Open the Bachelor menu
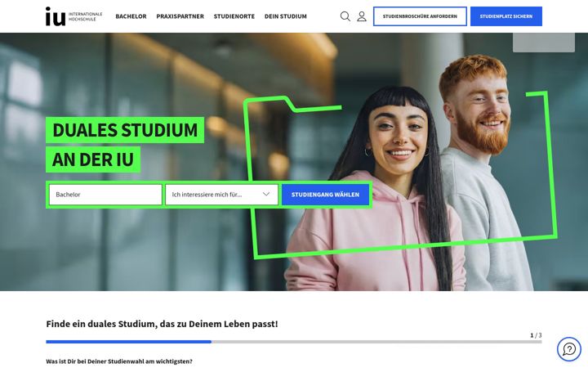 click(131, 16)
